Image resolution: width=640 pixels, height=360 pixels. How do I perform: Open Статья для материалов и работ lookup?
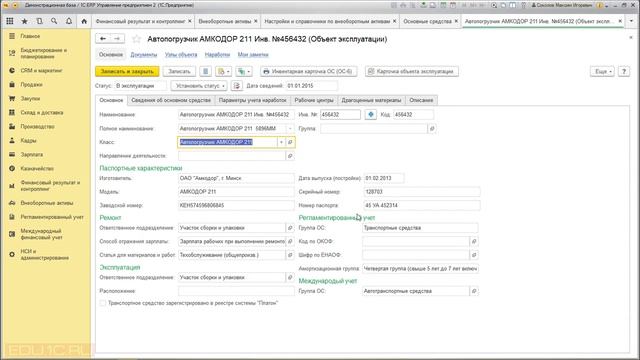tap(290, 255)
